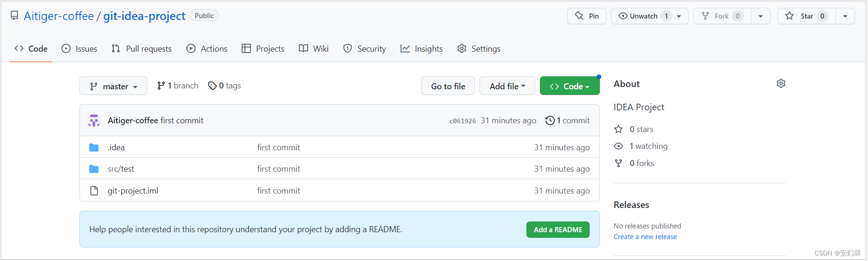Open the src/test folder
Screen dimensions: 868x261
pyautogui.click(x=121, y=169)
